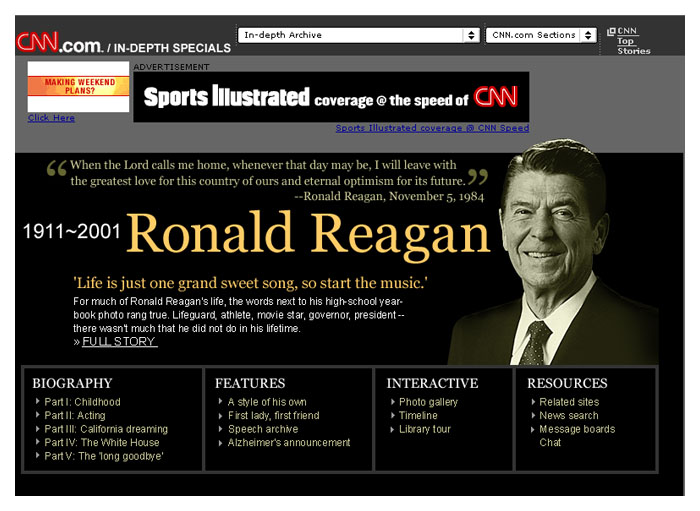
Task: Open Part III: California dreaming
Action: (106, 429)
